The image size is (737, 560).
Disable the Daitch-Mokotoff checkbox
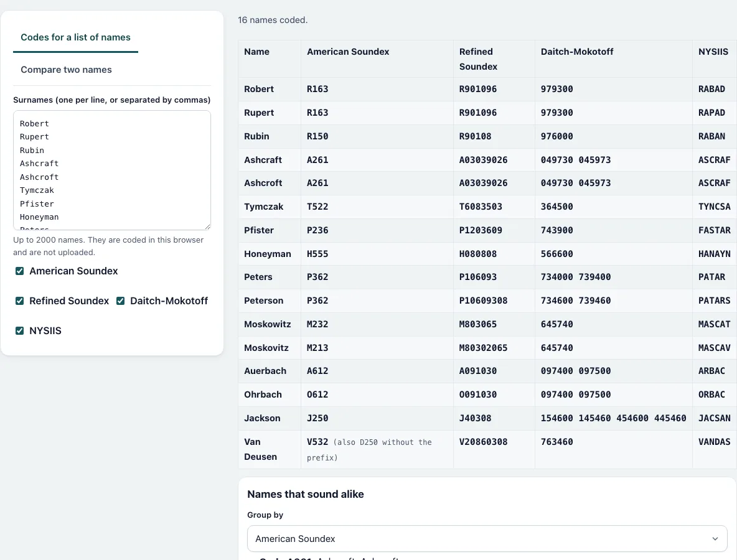click(120, 301)
